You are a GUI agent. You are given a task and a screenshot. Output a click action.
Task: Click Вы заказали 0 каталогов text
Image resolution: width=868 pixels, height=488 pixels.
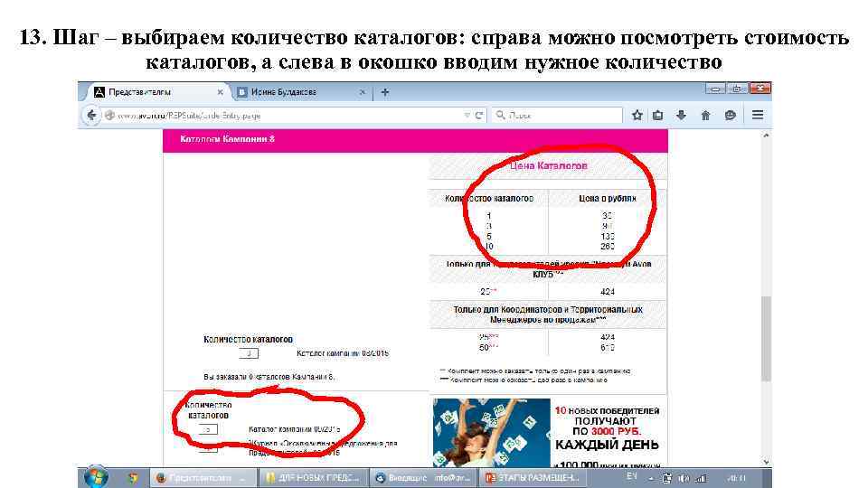269,377
